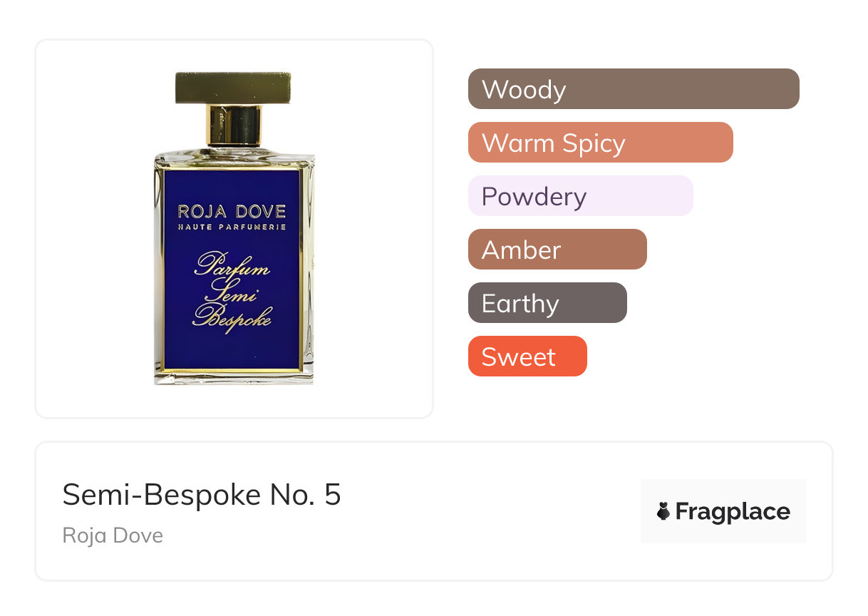Click the glass shoulder of the bottle

pyautogui.click(x=233, y=155)
